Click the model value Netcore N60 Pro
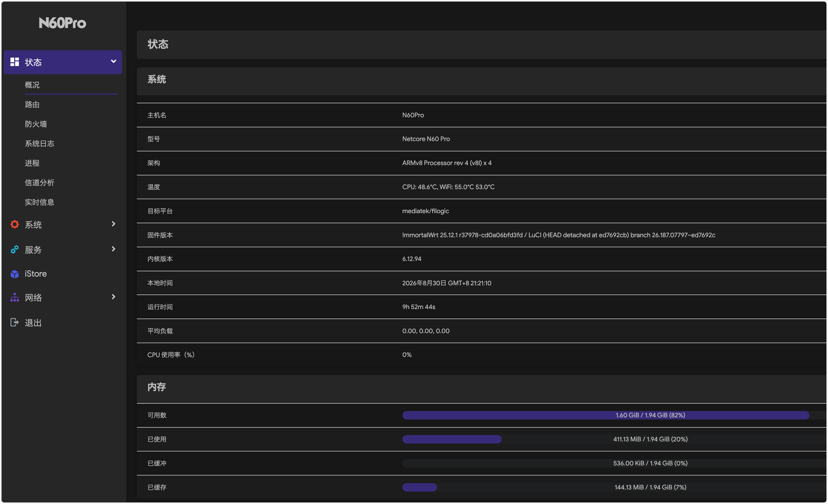828x504 pixels. click(x=426, y=139)
